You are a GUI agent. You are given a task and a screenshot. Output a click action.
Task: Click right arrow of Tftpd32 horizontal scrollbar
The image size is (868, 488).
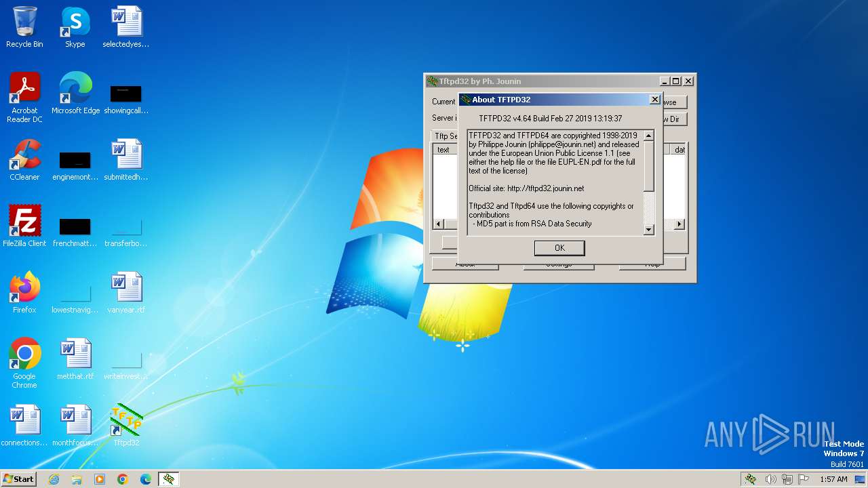679,224
